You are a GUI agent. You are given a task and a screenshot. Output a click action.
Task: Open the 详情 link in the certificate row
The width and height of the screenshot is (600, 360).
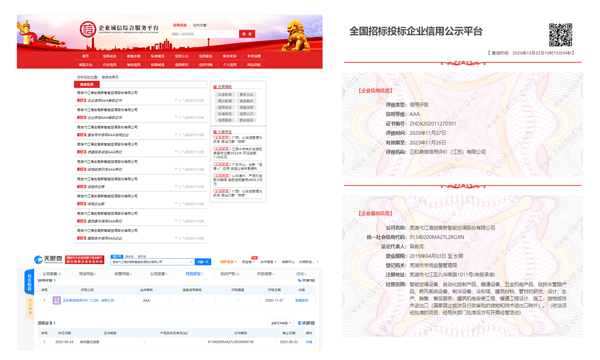pyautogui.click(x=309, y=342)
